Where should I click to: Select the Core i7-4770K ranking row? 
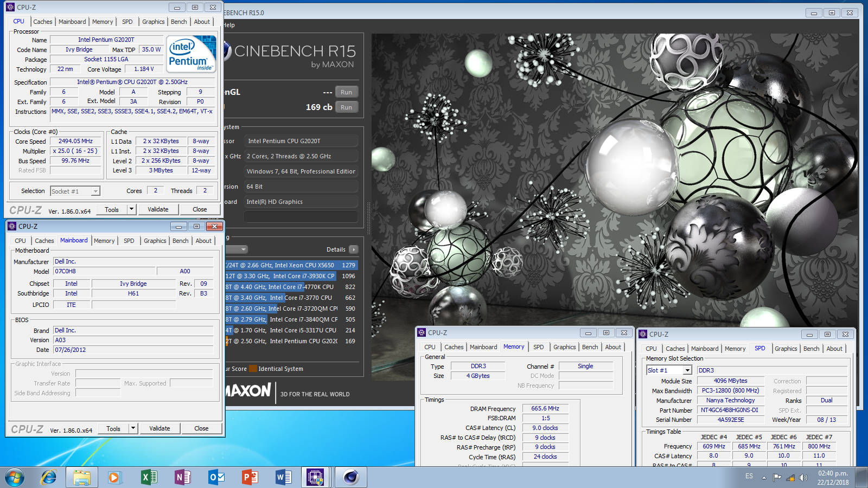point(291,287)
